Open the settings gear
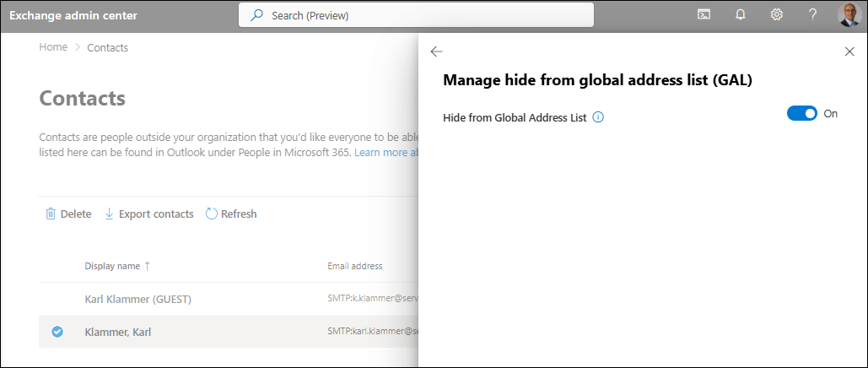 point(777,15)
